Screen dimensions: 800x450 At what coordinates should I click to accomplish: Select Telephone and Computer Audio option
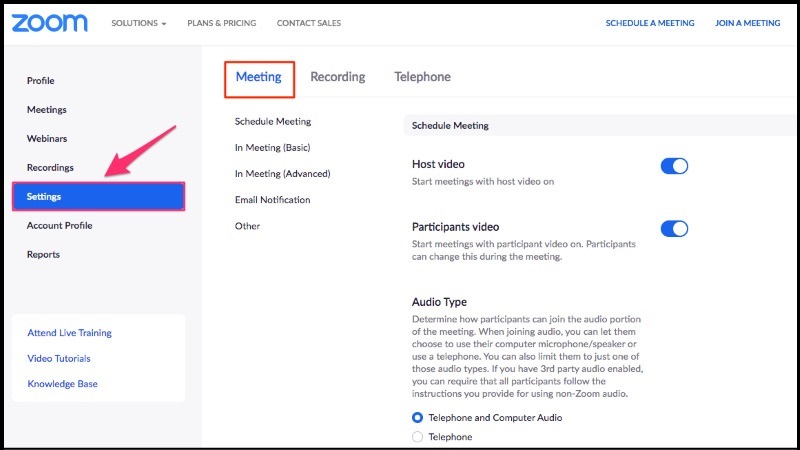click(x=418, y=417)
